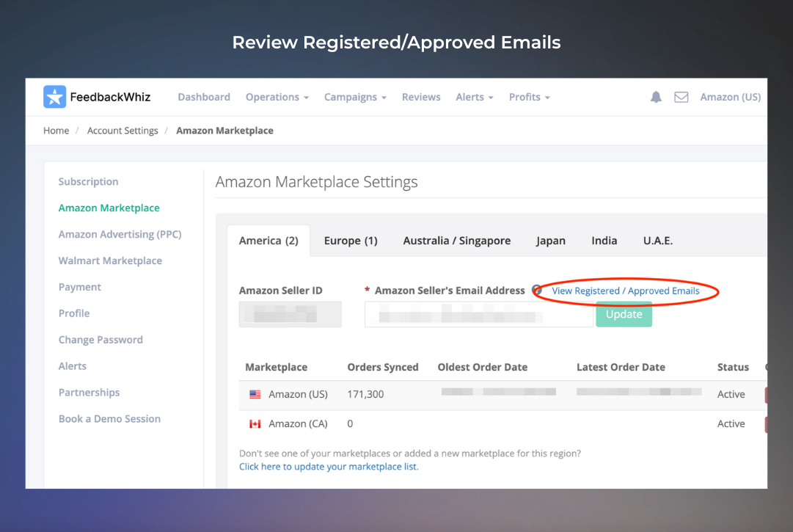Open Alerts in the settings sidebar

(x=73, y=365)
